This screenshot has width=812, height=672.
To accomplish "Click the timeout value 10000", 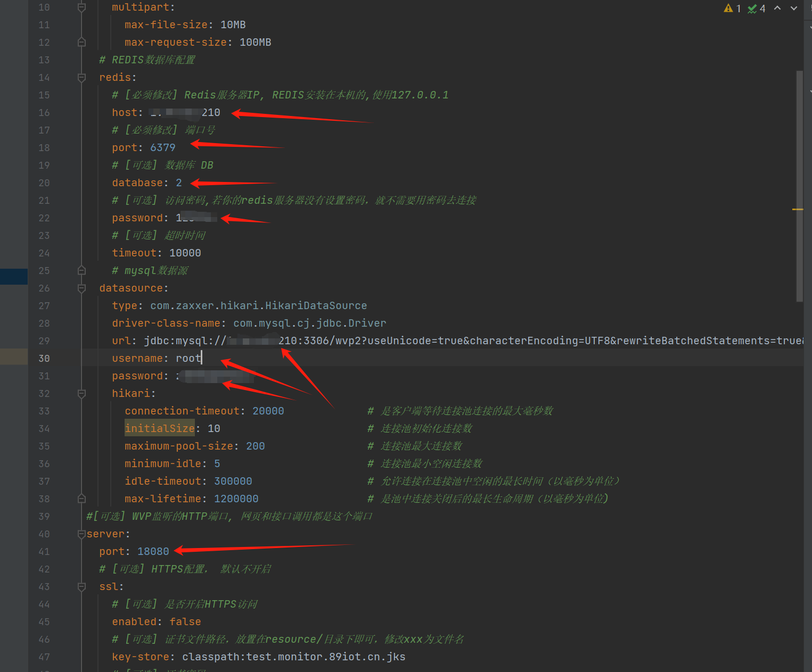I will 185,253.
